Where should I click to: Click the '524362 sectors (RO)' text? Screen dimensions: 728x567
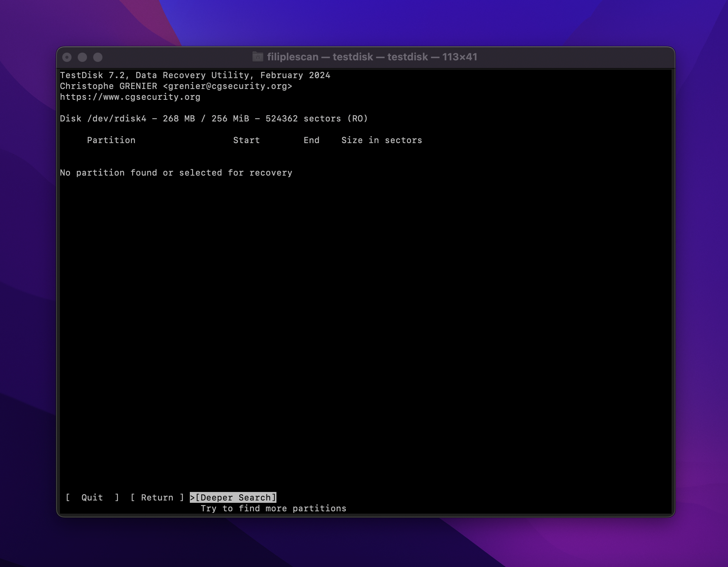(x=317, y=119)
